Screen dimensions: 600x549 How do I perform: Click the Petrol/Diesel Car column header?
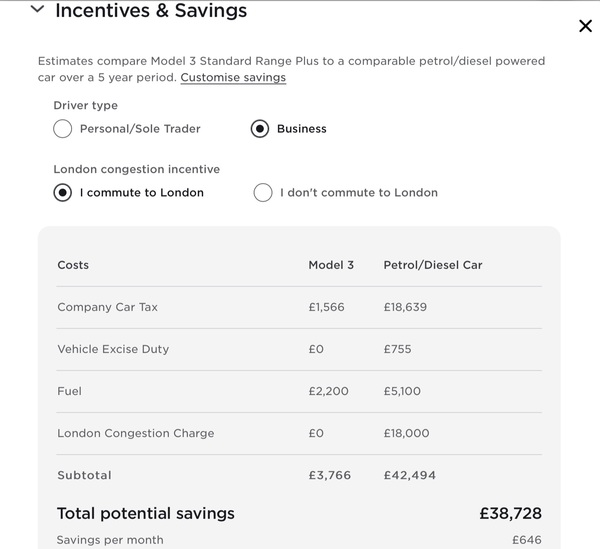pyautogui.click(x=433, y=265)
